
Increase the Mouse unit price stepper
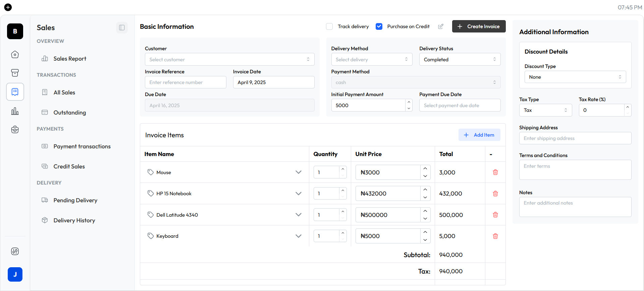pos(425,168)
